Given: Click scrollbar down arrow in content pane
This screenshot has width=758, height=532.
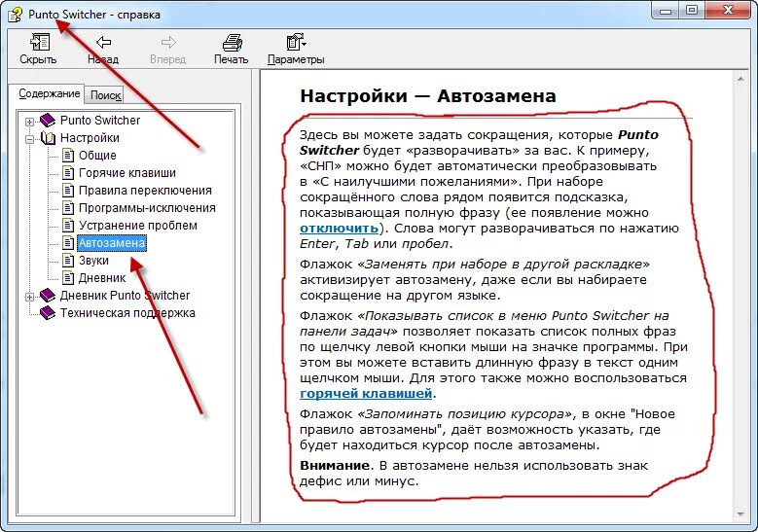Looking at the screenshot, I should [x=740, y=514].
